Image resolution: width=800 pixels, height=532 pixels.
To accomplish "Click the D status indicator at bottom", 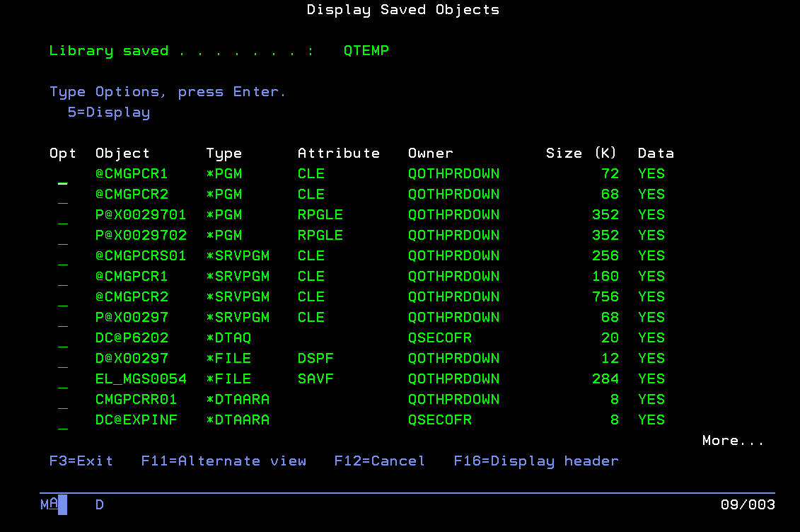I will point(100,504).
